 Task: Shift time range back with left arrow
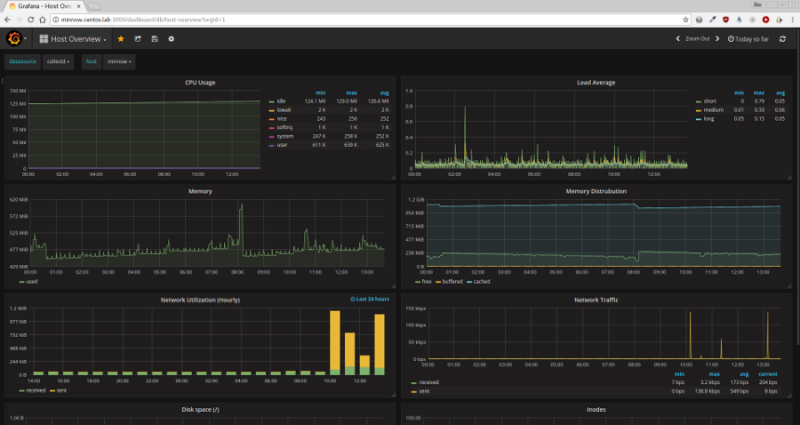pyautogui.click(x=677, y=39)
